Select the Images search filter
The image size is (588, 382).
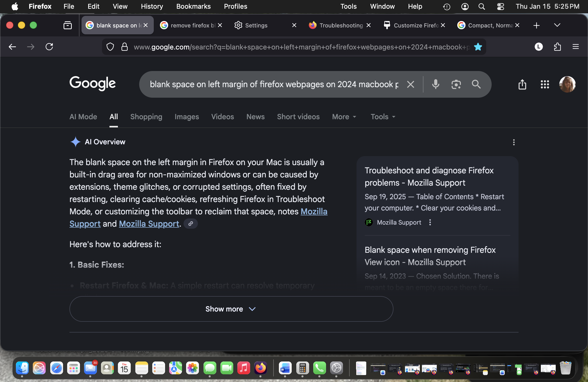[x=187, y=117]
